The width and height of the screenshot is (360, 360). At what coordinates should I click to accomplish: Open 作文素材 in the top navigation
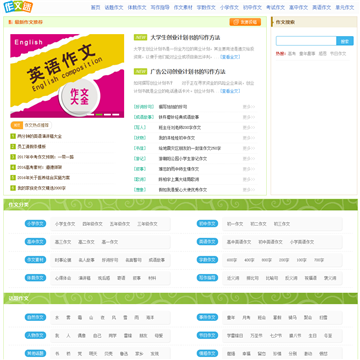coord(183,7)
